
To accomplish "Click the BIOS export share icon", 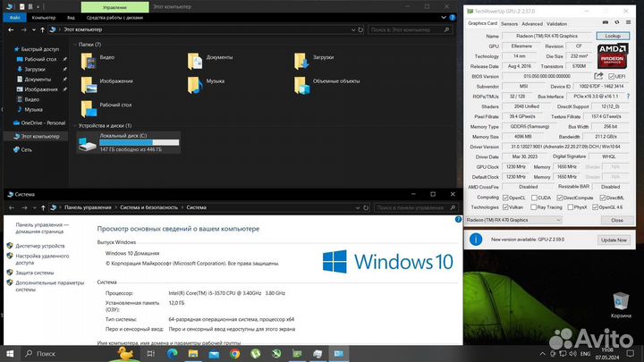I will tap(598, 76).
